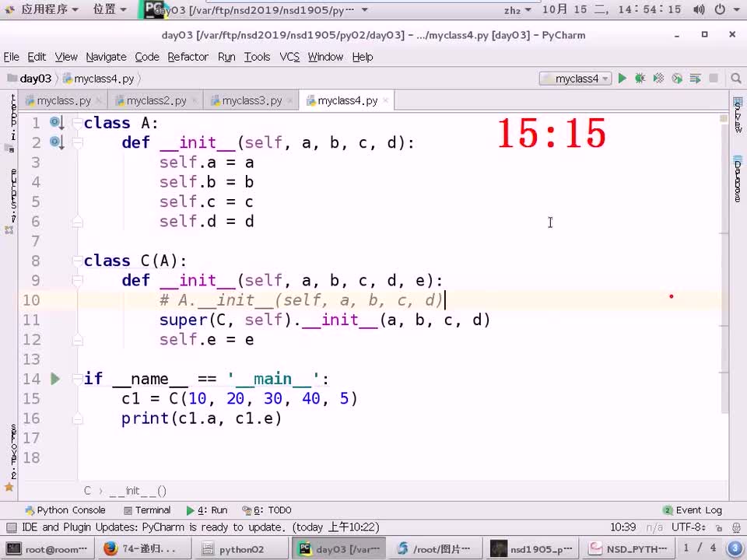Collapse class C fold marker on line 8
The image size is (747, 560).
(x=78, y=261)
